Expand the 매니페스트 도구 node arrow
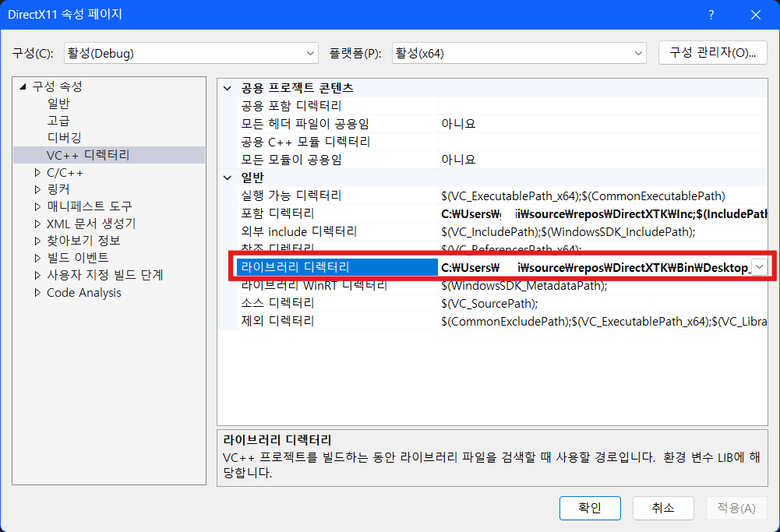Image resolution: width=780 pixels, height=532 pixels. point(38,206)
